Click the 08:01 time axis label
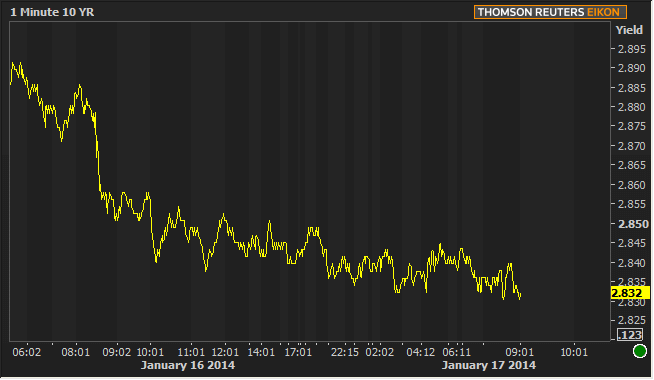 click(x=75, y=352)
